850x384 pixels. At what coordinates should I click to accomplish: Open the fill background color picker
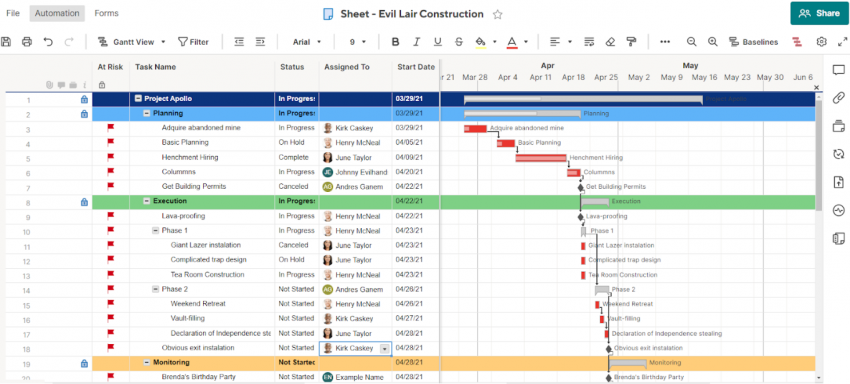point(480,42)
